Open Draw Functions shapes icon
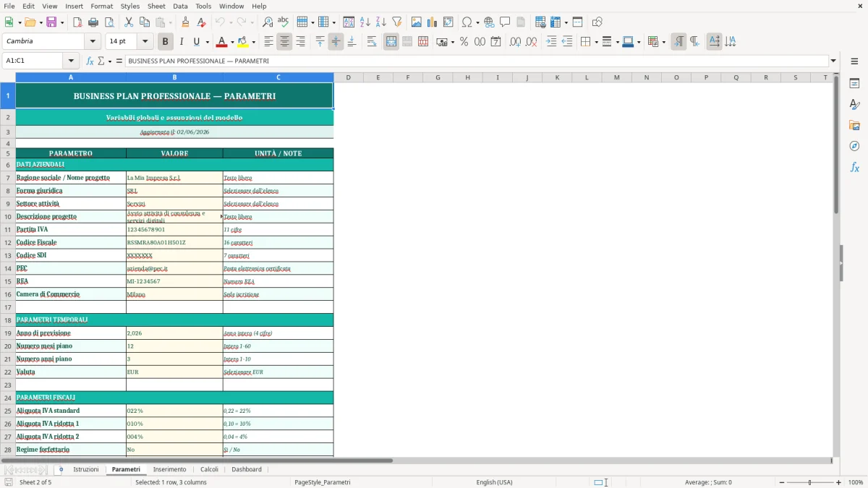868x488 pixels. tap(597, 22)
